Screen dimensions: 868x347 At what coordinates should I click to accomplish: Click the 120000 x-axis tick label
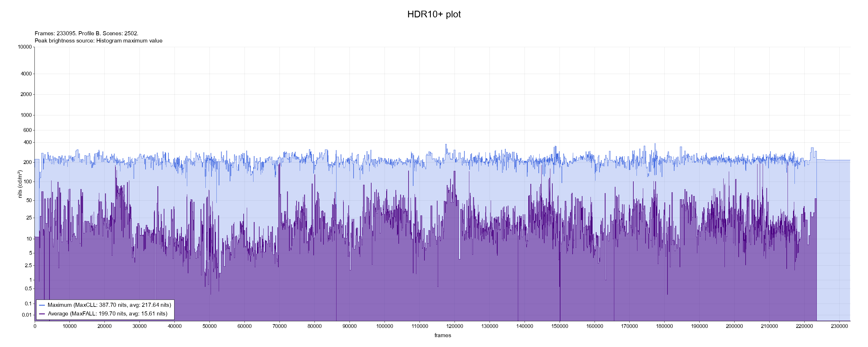point(454,326)
